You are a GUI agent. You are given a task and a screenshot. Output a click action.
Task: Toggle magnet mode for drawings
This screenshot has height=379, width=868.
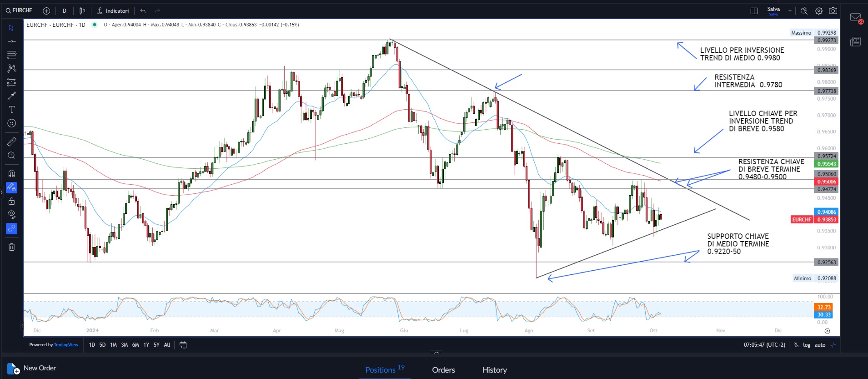12,173
